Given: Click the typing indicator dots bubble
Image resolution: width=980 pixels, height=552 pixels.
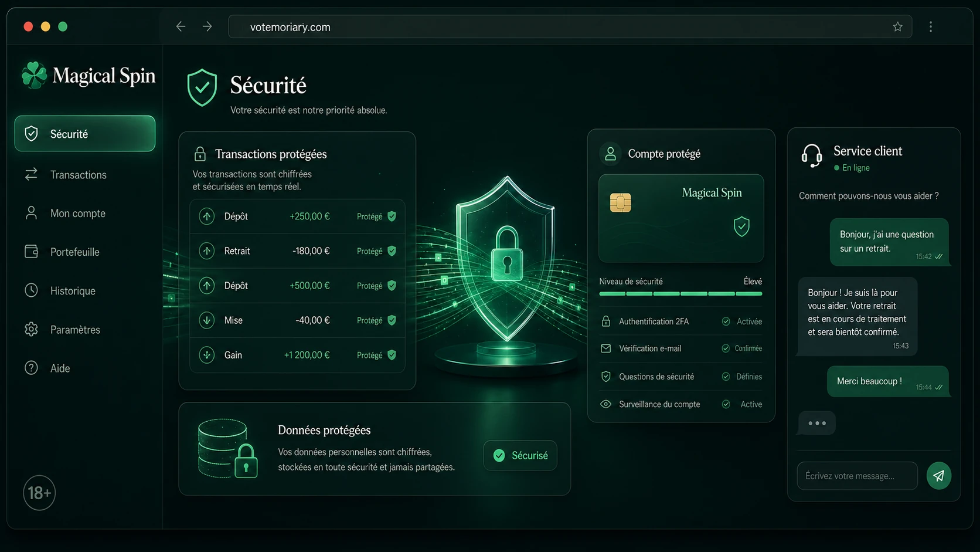Looking at the screenshot, I should point(817,423).
